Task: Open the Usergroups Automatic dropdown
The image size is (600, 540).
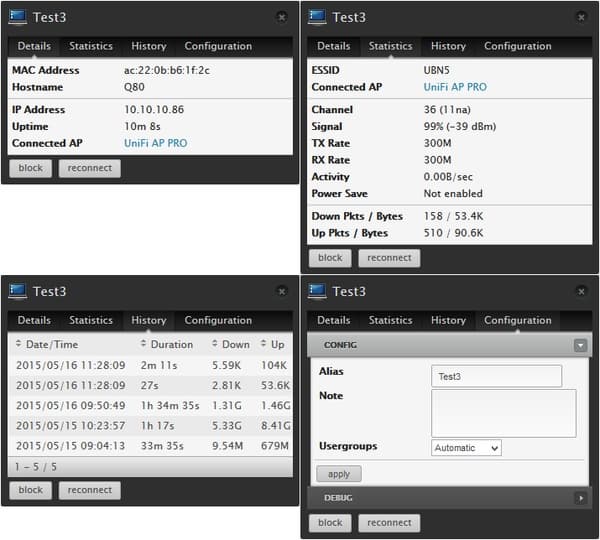Action: 466,448
